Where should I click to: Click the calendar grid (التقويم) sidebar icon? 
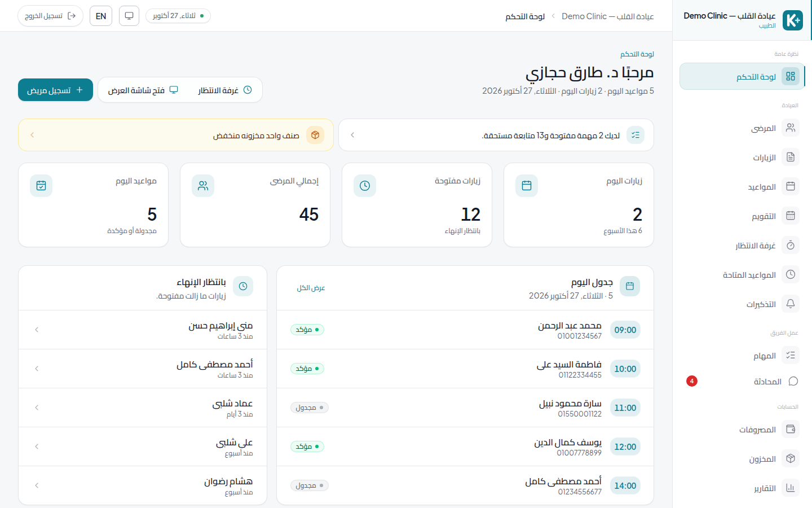[x=791, y=216]
